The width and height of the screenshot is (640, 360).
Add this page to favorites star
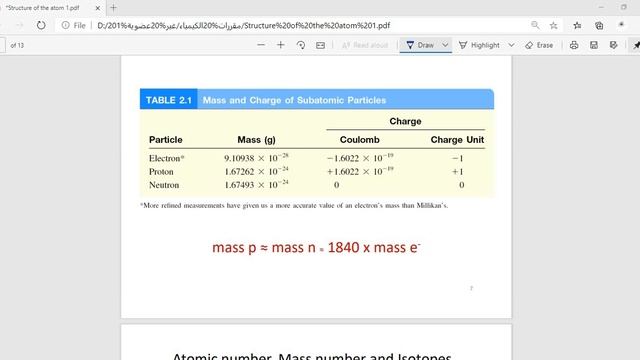(553, 25)
